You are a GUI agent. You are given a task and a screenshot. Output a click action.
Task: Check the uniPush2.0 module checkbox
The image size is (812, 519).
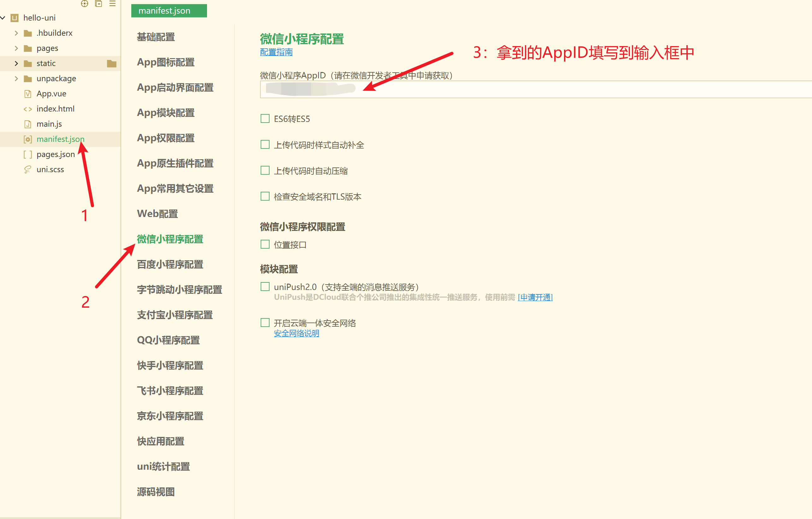click(x=265, y=287)
